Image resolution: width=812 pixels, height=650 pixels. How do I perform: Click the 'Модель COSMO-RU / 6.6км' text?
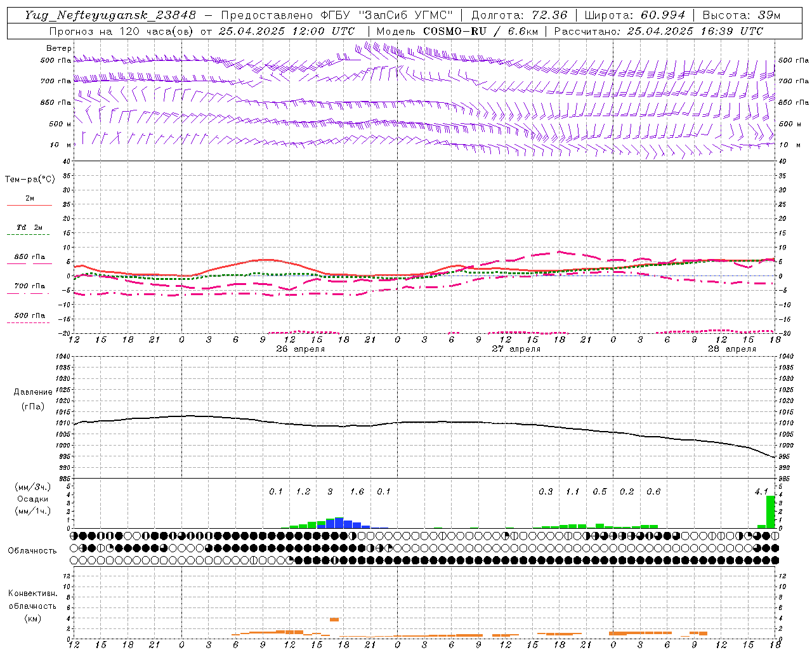457,31
